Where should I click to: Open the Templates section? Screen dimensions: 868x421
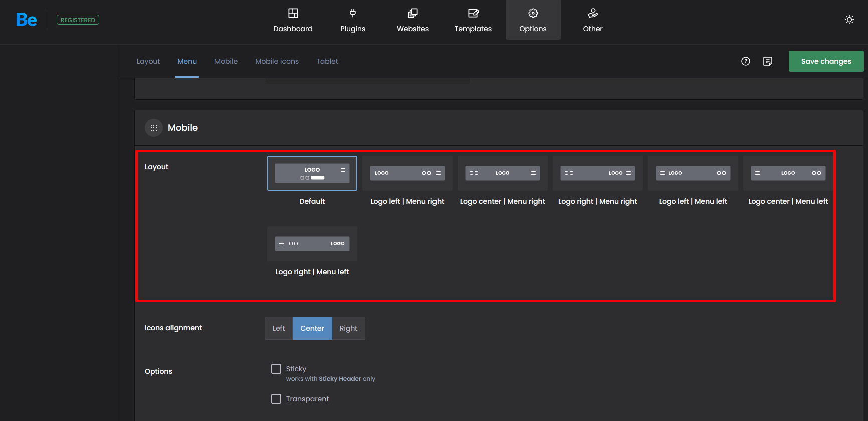click(x=473, y=20)
